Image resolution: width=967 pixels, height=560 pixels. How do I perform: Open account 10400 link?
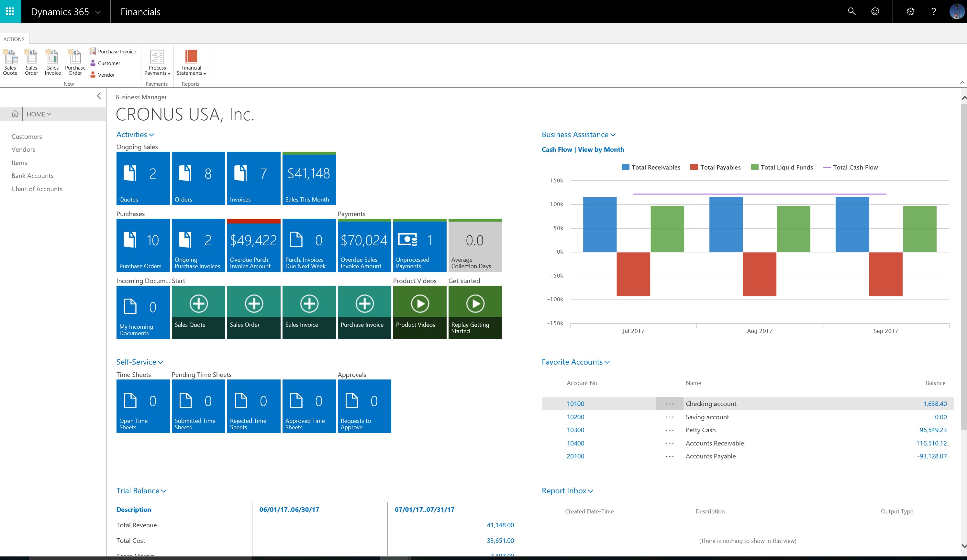[575, 443]
